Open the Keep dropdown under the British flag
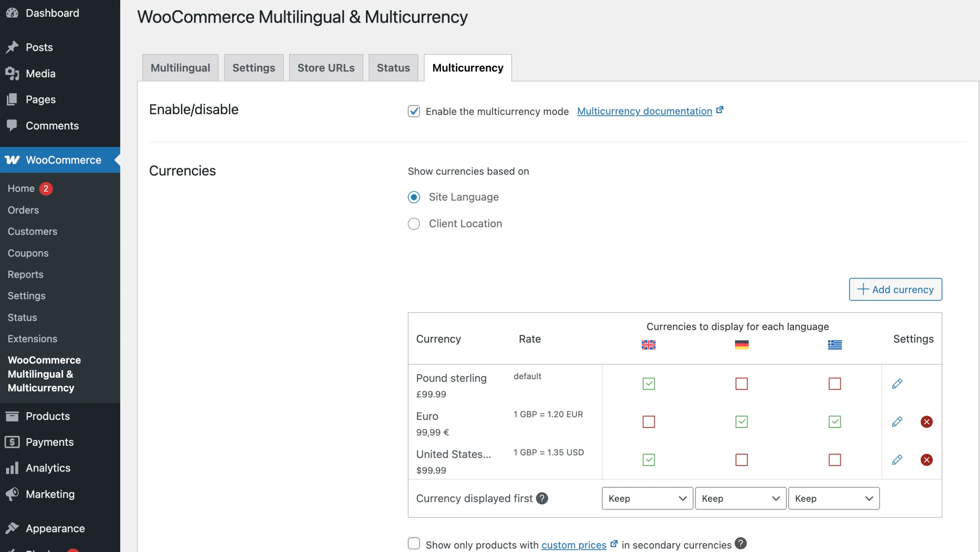Viewport: 980px width, 552px height. coord(646,498)
